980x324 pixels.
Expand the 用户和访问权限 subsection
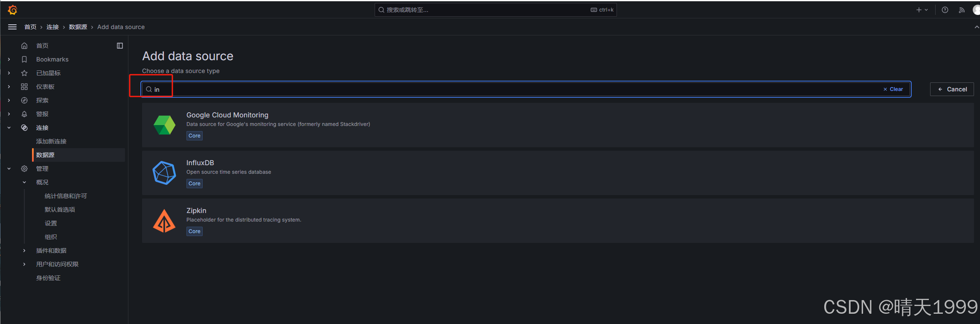[x=24, y=264]
